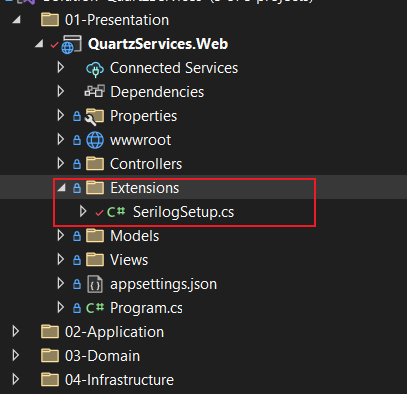Expand the 02-Application solution folder
Screen dimensions: 407x394
click(15, 332)
